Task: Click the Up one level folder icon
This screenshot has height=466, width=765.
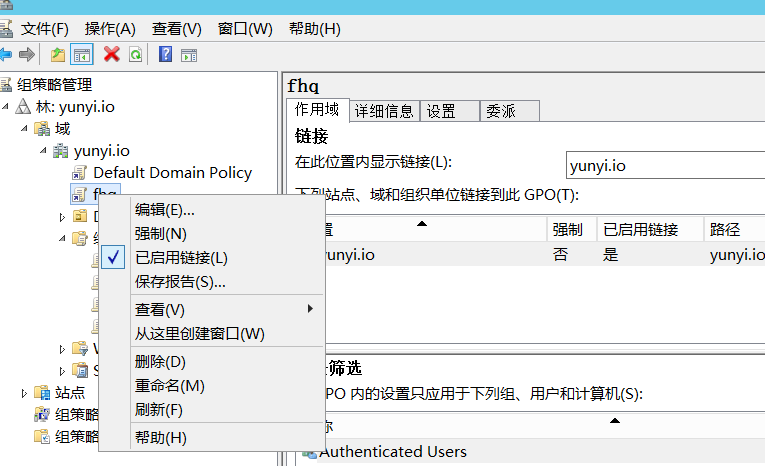Action: (x=58, y=54)
